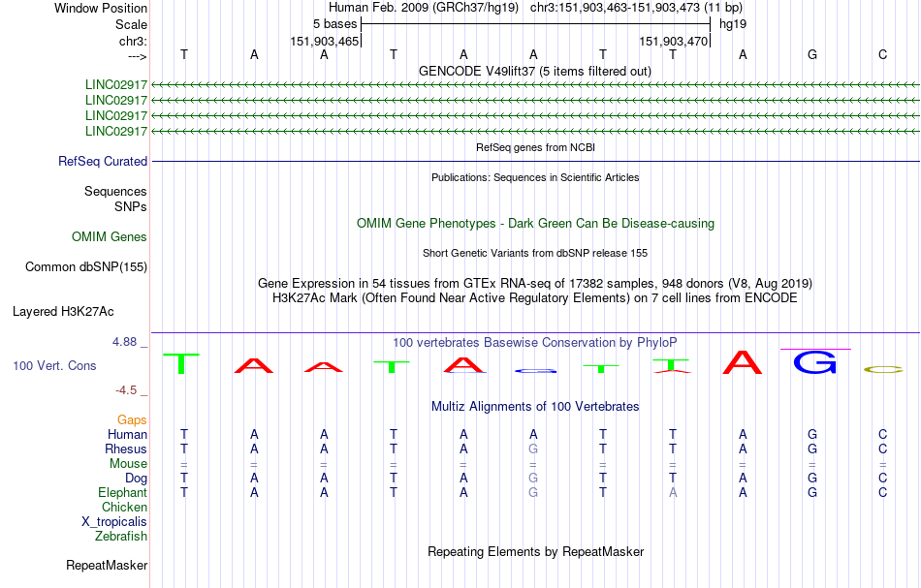Viewport: 921px width, 588px height.
Task: Click the Window Position label
Action: point(101,8)
